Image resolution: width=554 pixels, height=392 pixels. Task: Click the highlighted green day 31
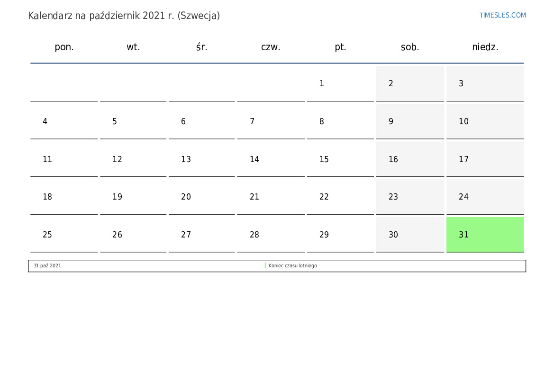pyautogui.click(x=485, y=235)
